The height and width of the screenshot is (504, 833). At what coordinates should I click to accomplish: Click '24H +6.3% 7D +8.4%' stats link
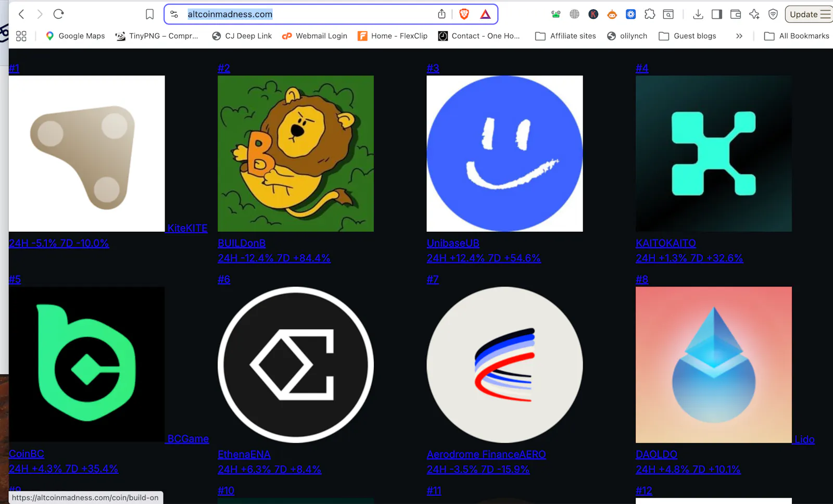coord(269,470)
